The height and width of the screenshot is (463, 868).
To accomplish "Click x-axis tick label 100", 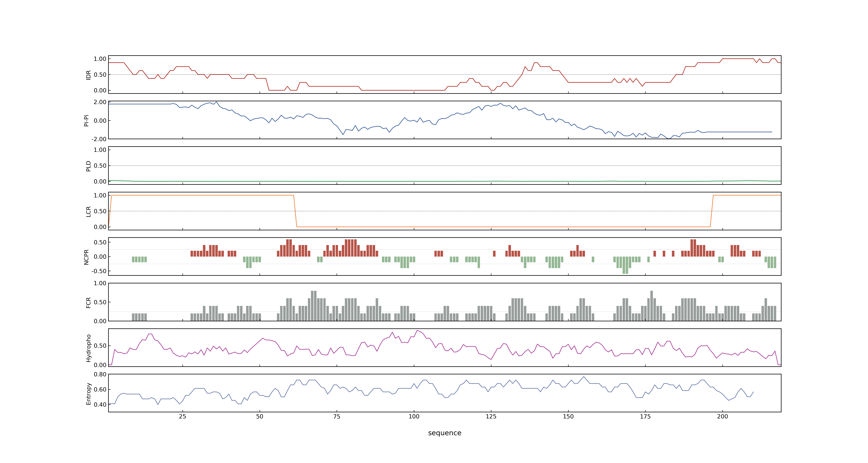I will tap(414, 416).
